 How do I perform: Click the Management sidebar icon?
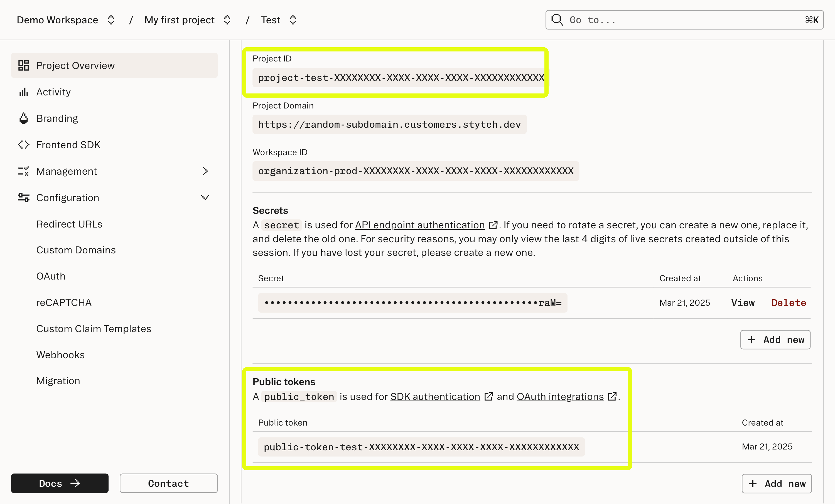23,171
